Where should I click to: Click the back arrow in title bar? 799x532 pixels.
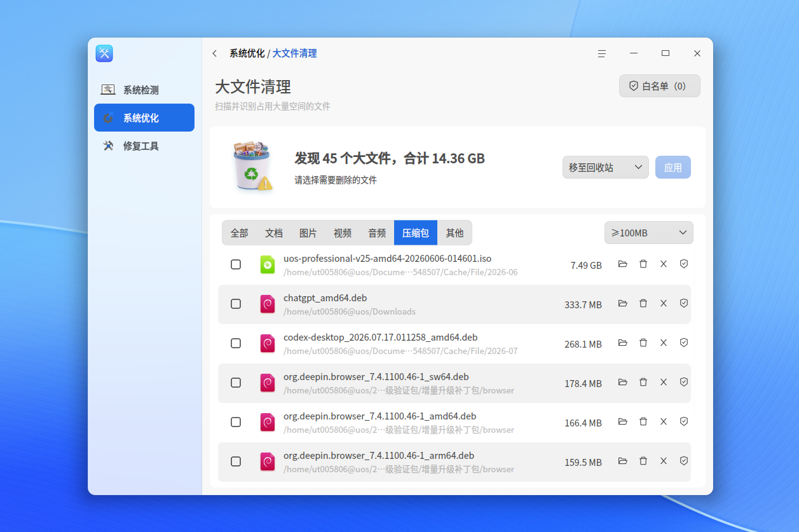(x=215, y=53)
